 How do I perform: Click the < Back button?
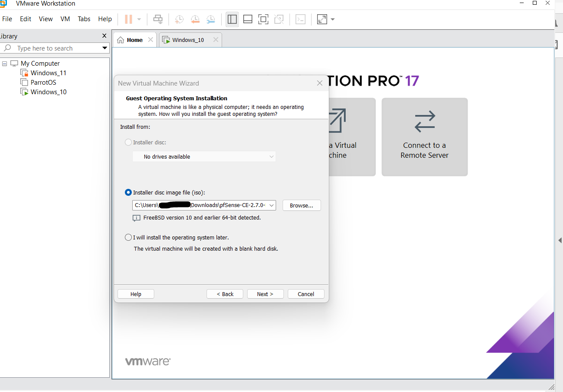pos(225,294)
